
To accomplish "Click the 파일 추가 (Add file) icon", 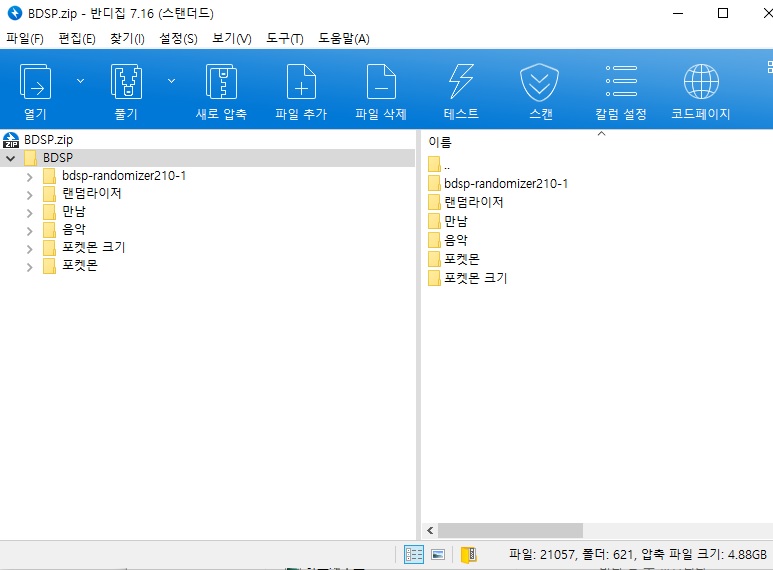I will pos(301,82).
